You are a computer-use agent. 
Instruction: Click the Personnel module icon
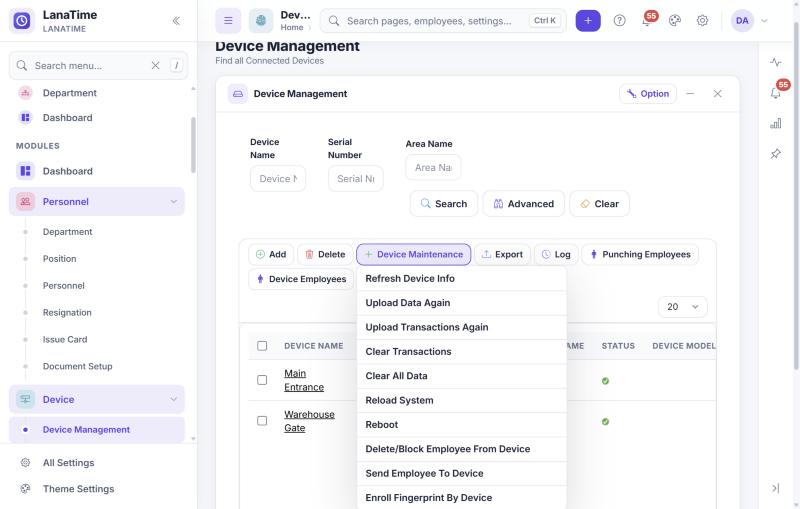25,201
